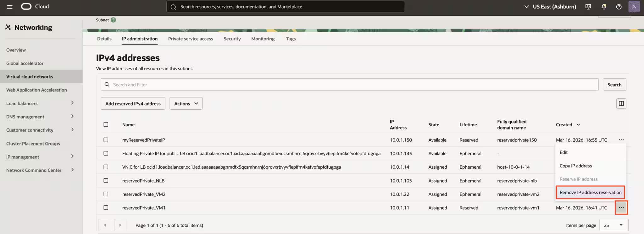The width and height of the screenshot is (644, 234).
Task: Click the host-10-0-1-14 domain name
Action: [513, 167]
